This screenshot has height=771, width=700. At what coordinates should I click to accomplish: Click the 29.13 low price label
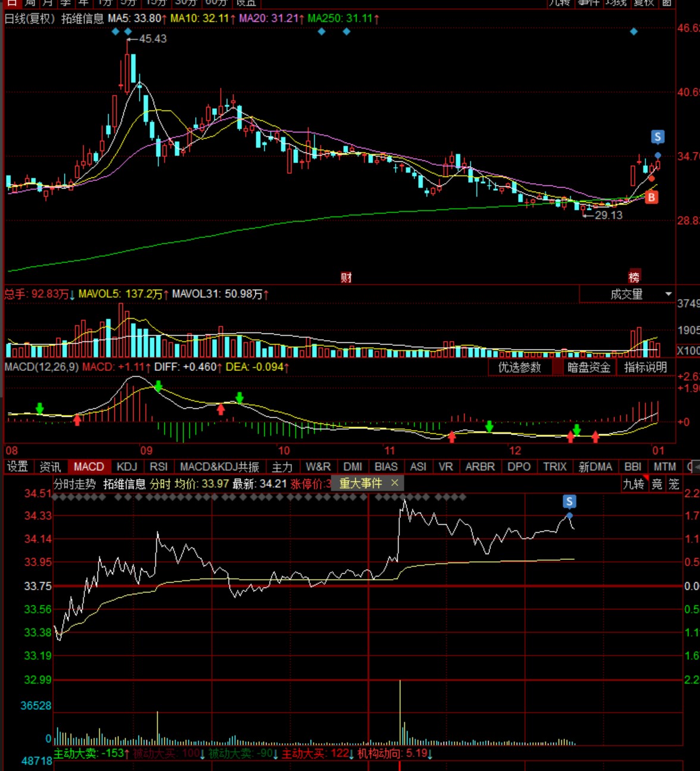(608, 215)
